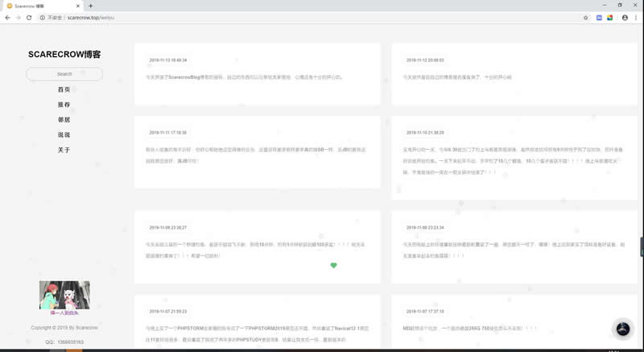
Task: Click the anime avatar thumbnail in sidebar
Action: pos(64,295)
